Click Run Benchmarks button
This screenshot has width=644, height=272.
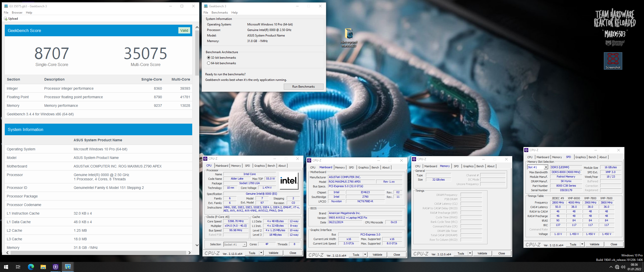click(303, 87)
